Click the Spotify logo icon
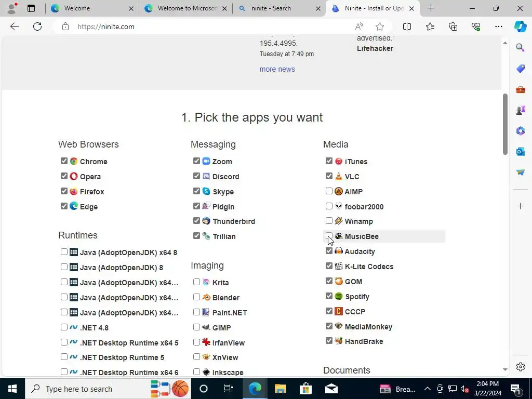The image size is (532, 399). 339,296
